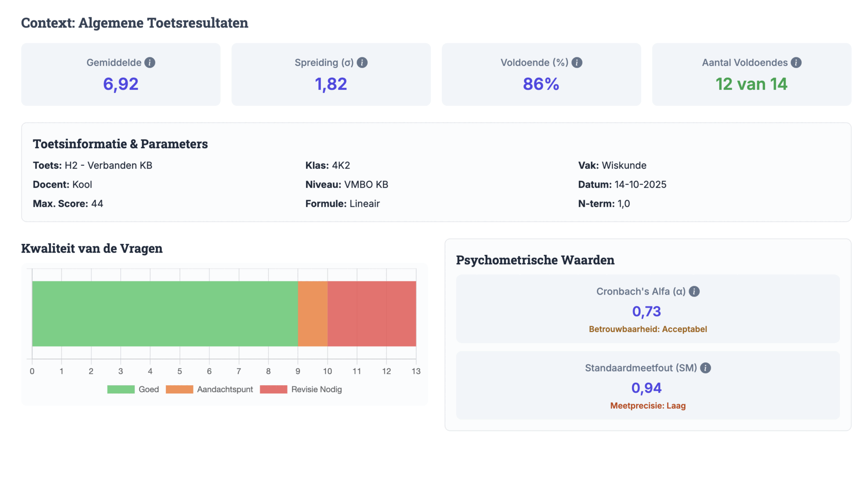Select the Gemiddelde stat card

click(121, 74)
